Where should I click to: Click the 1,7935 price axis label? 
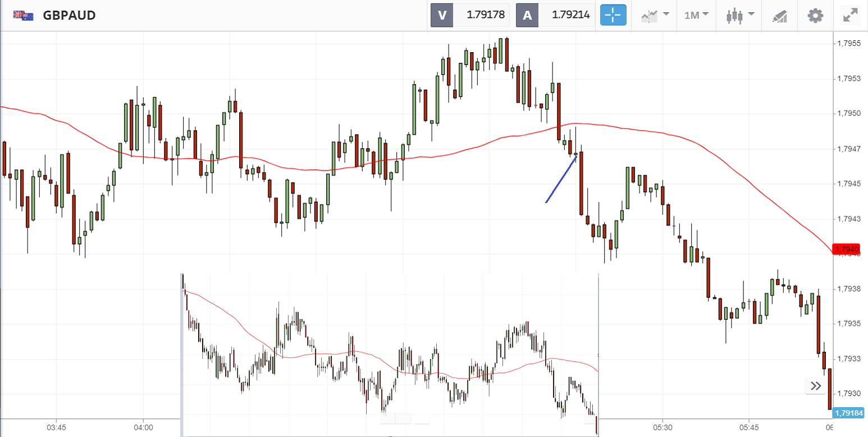[x=849, y=324]
